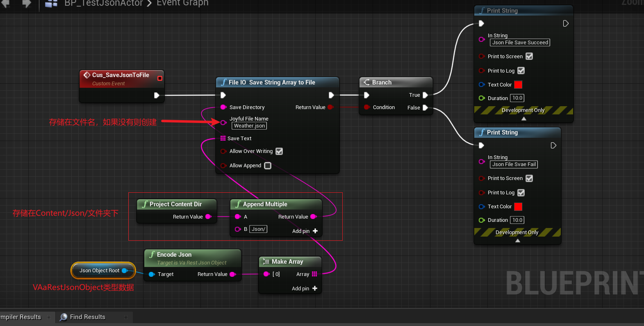The width and height of the screenshot is (644, 326).
Task: Click the Branch True execution pin
Action: [x=425, y=95]
